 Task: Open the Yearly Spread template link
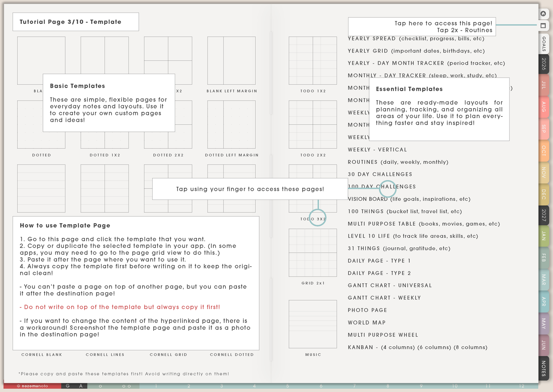[x=416, y=39]
